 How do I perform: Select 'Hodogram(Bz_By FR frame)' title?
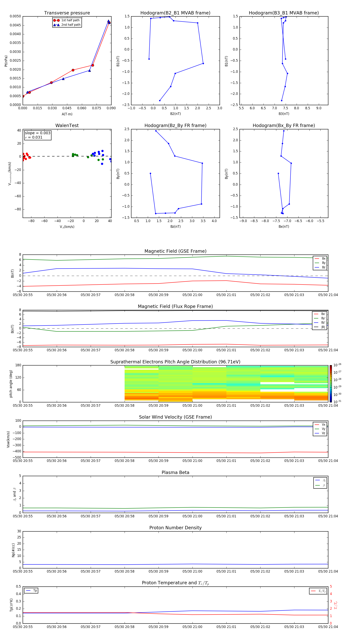[175, 125]
